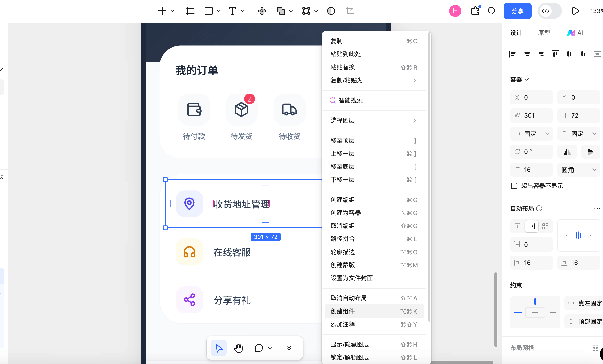
Task: Select the Frame tool in the toolbar
Action: [190, 11]
